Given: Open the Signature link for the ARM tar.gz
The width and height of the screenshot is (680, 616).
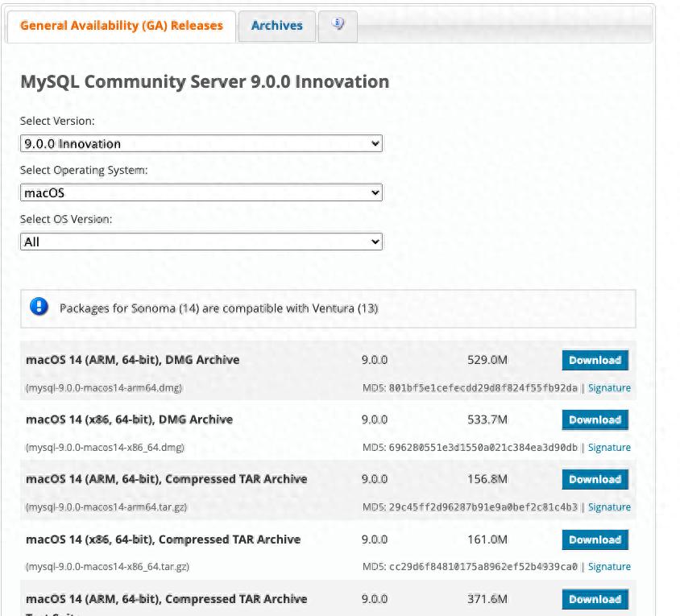Looking at the screenshot, I should (609, 506).
